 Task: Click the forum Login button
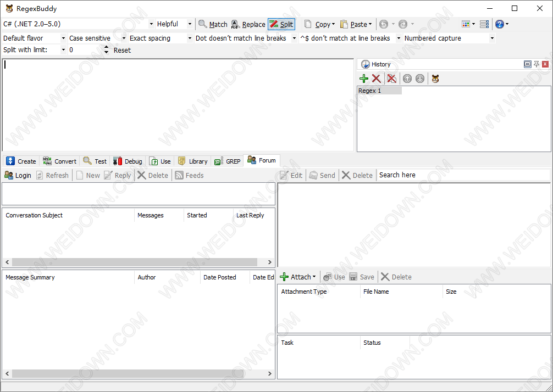[x=18, y=175]
